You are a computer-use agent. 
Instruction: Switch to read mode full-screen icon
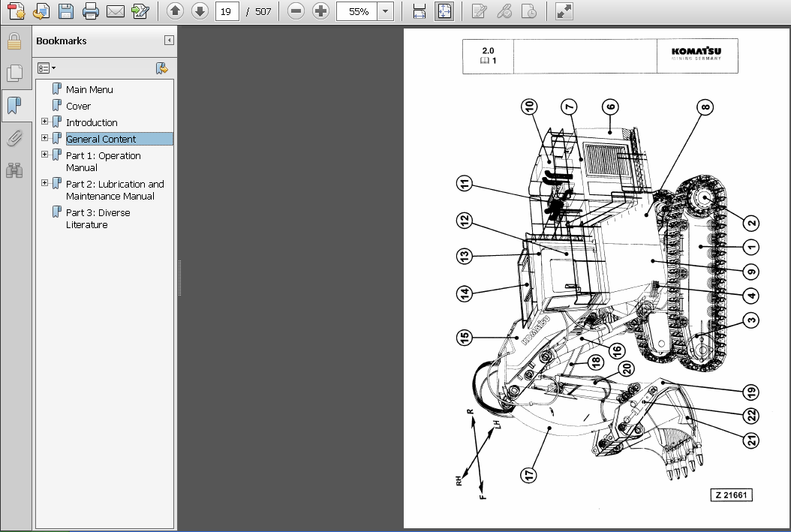[564, 11]
